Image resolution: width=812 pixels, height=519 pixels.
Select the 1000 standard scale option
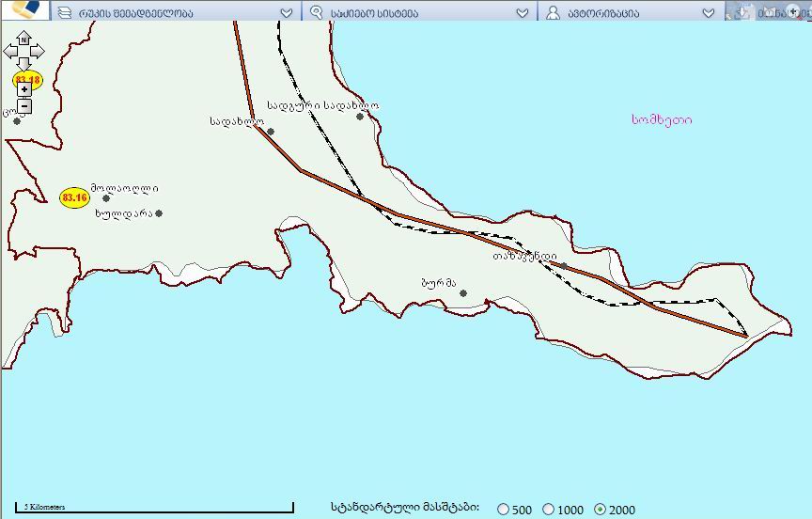549,510
